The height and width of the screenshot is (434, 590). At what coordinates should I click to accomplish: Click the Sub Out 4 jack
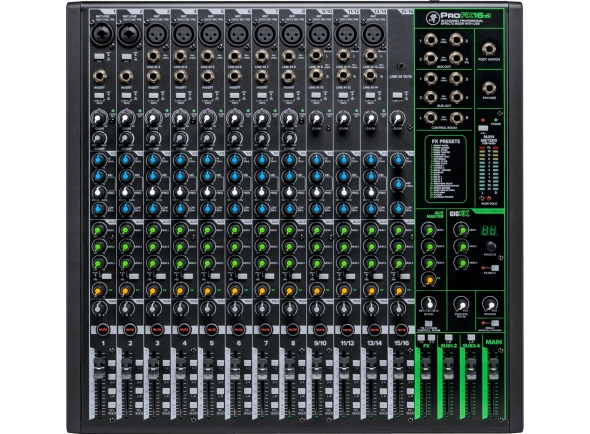456,97
